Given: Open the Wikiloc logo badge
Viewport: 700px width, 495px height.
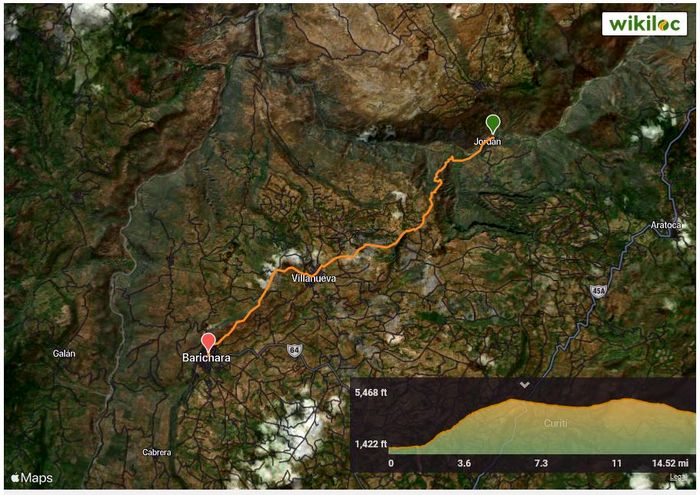Looking at the screenshot, I should click(x=644, y=23).
